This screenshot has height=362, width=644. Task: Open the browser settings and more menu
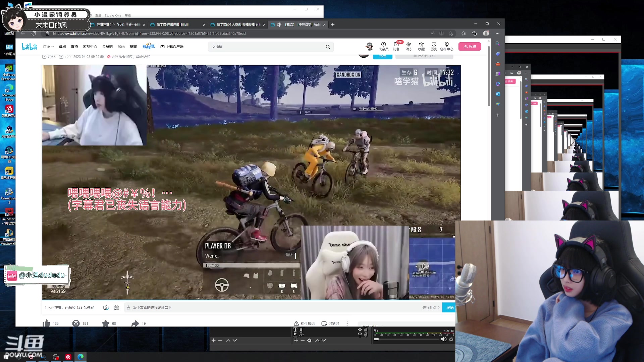pos(497,34)
